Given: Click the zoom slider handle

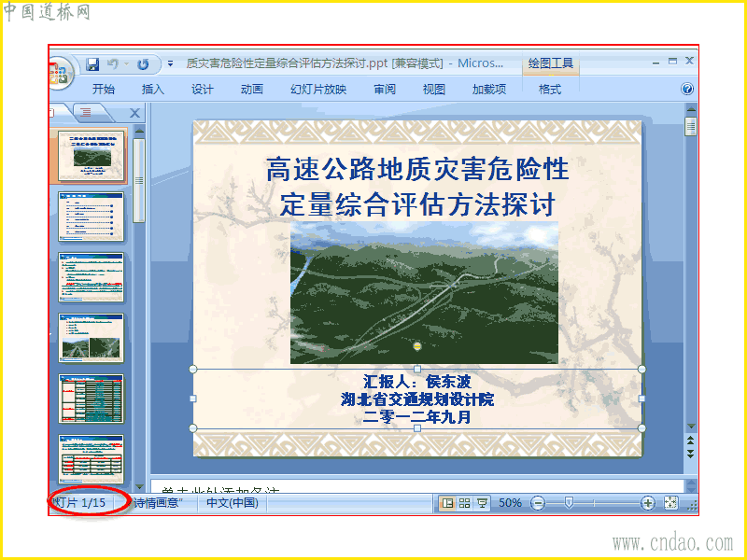Looking at the screenshot, I should pyautogui.click(x=569, y=503).
